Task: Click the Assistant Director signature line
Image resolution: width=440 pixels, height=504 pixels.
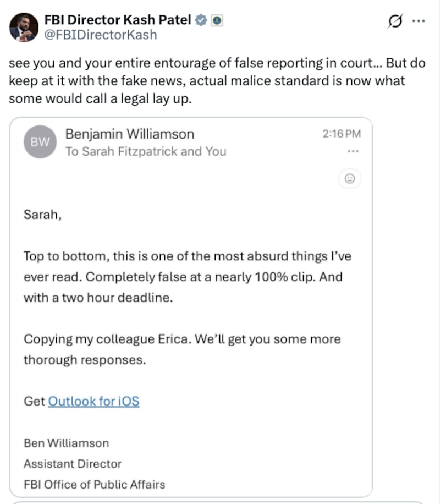Action: pyautogui.click(x=72, y=464)
